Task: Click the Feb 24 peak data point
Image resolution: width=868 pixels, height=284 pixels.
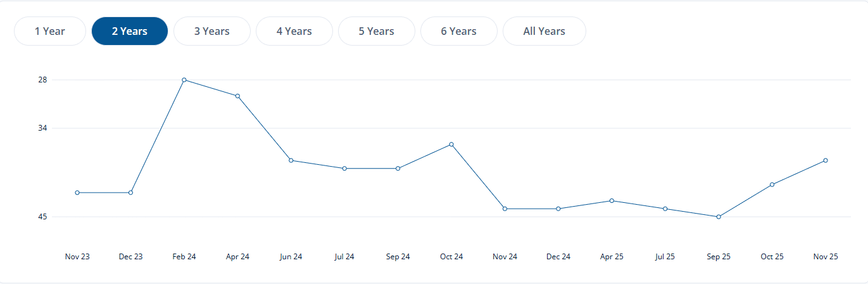Action: click(x=184, y=80)
